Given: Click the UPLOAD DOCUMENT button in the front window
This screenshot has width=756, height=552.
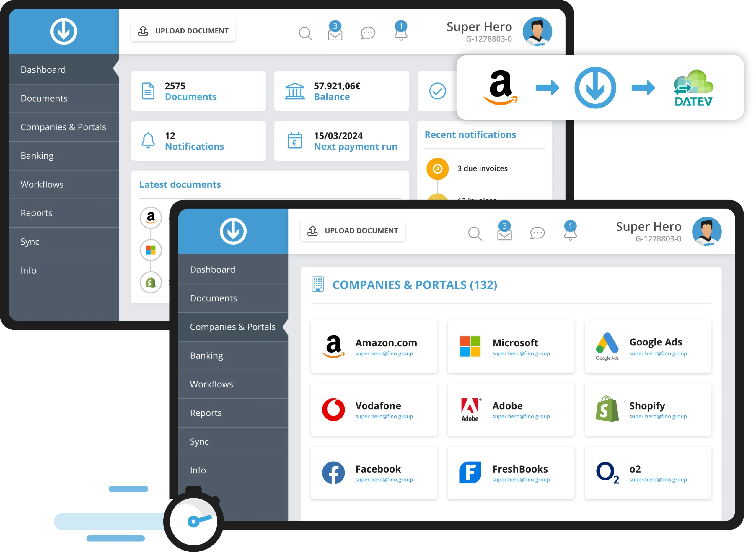Looking at the screenshot, I should pos(353,230).
